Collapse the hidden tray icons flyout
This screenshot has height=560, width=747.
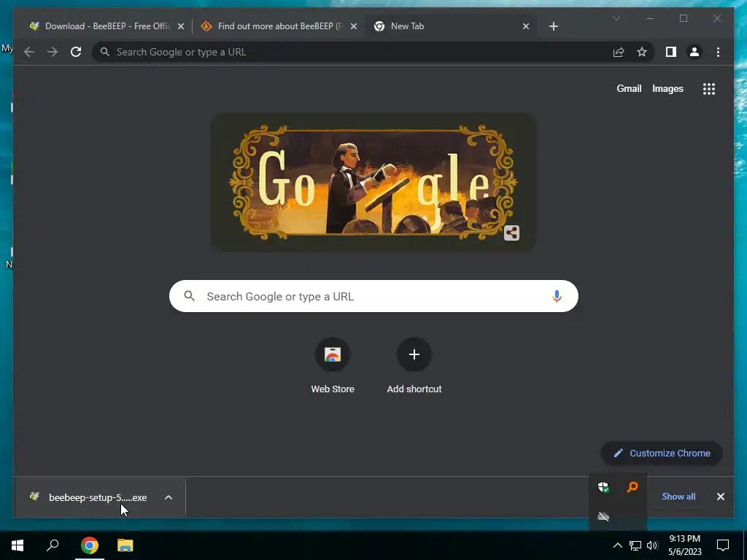[x=617, y=545]
